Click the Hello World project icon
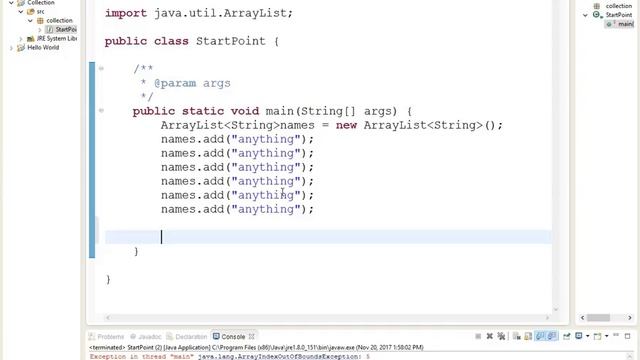Viewport: 640px width, 360px height. [x=21, y=48]
